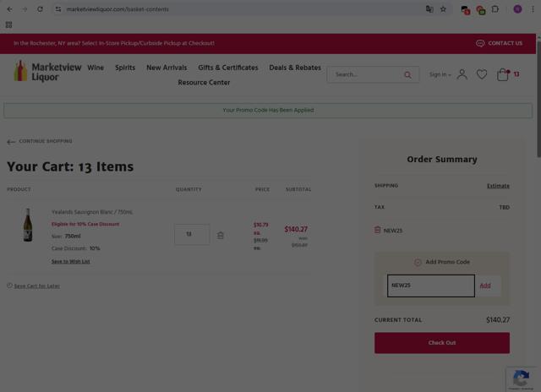Viewport: 541px width, 392px height.
Task: Open the Chrome three-dot menu
Action: point(533,9)
